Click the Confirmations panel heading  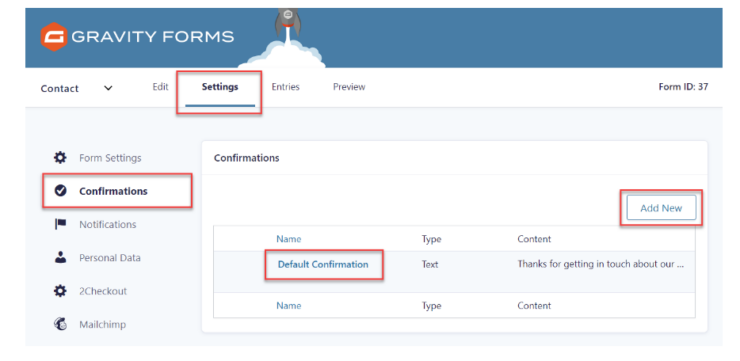246,158
